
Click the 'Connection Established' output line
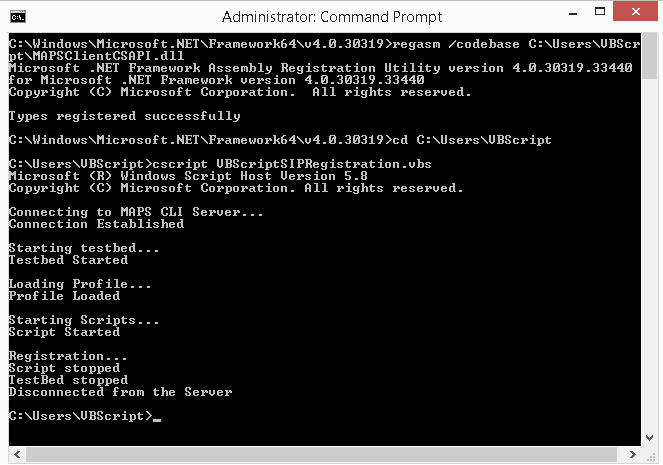[96, 224]
